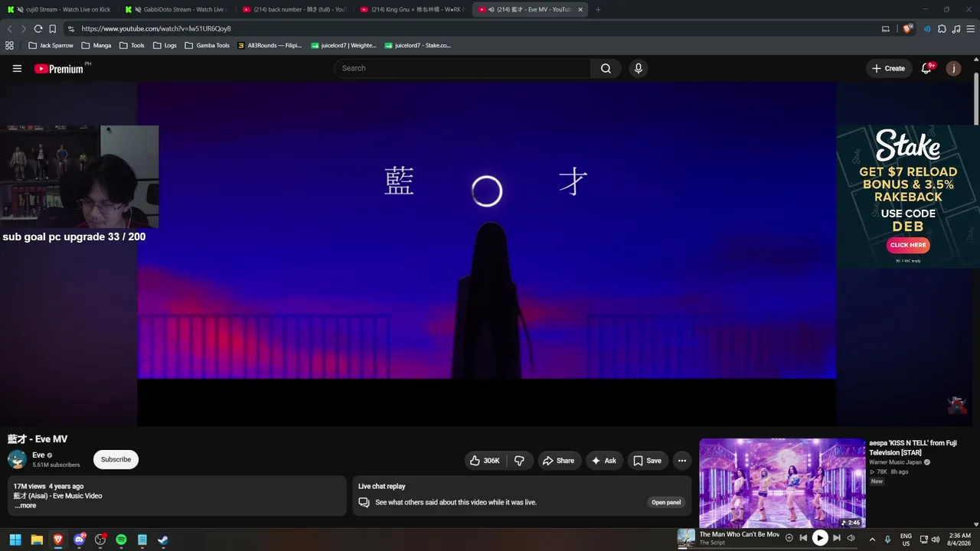This screenshot has width=980, height=551.
Task: Open Warner Music Japan channel link
Action: 895,462
